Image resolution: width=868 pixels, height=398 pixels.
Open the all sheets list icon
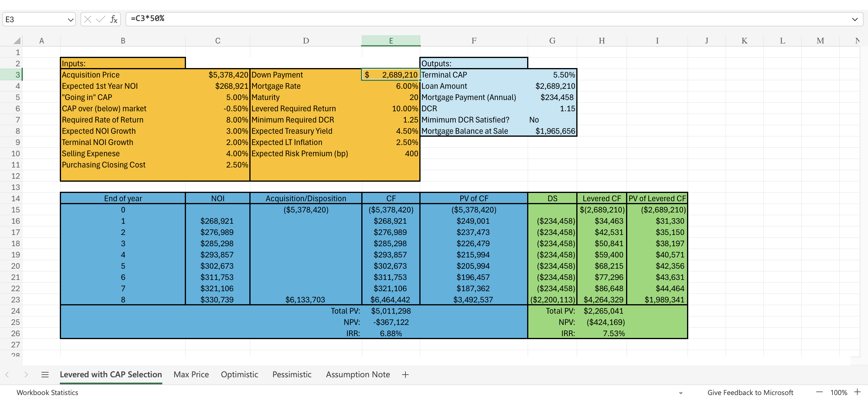coord(45,374)
